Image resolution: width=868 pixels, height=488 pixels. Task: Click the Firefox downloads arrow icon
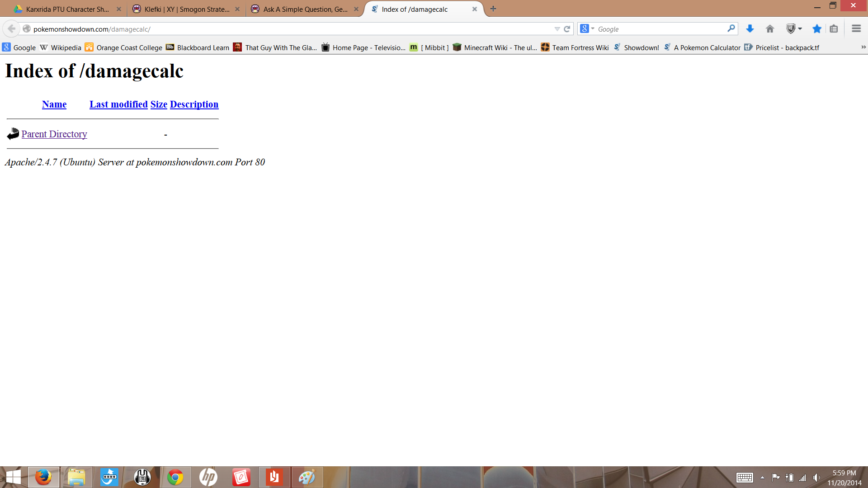tap(750, 29)
